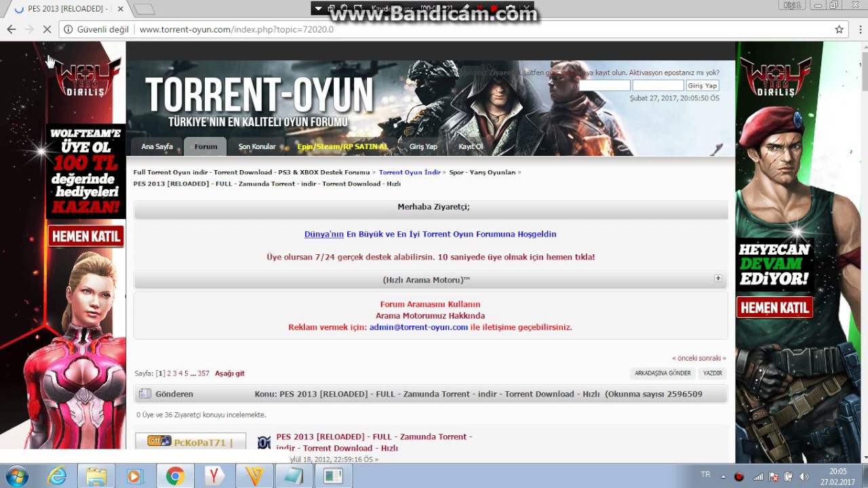The height and width of the screenshot is (488, 868).
Task: Click the red membership signup message
Action: 431,257
